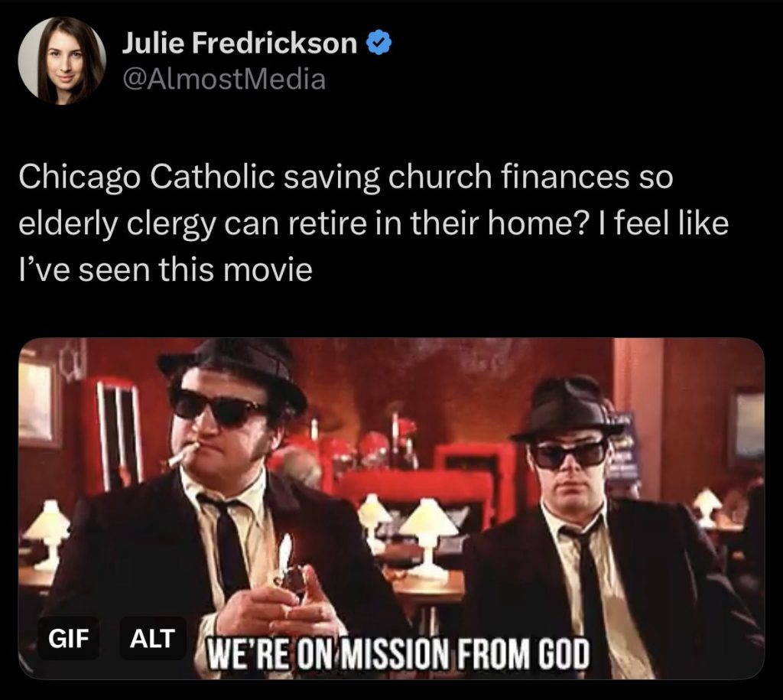
Task: Click the line 'I've seen this movie'
Action: 165,270
